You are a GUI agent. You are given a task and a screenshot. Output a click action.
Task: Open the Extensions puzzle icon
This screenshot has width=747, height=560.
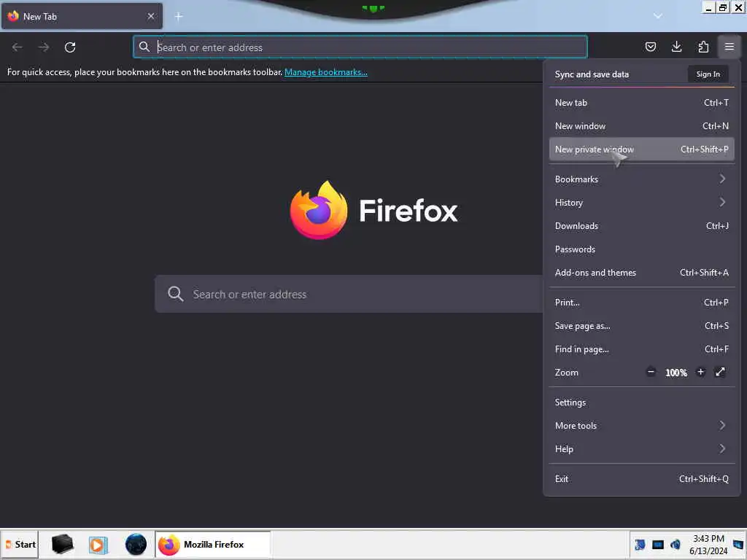click(703, 47)
